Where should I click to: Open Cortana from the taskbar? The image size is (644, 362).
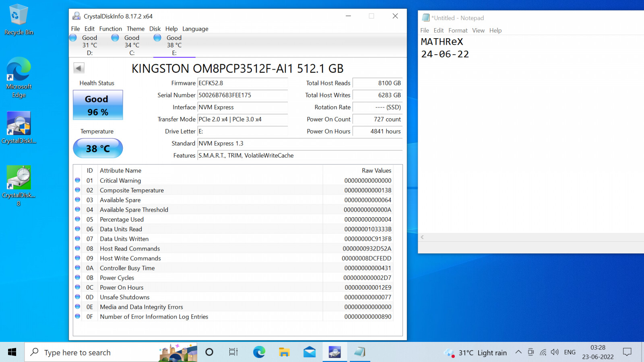pos(209,352)
